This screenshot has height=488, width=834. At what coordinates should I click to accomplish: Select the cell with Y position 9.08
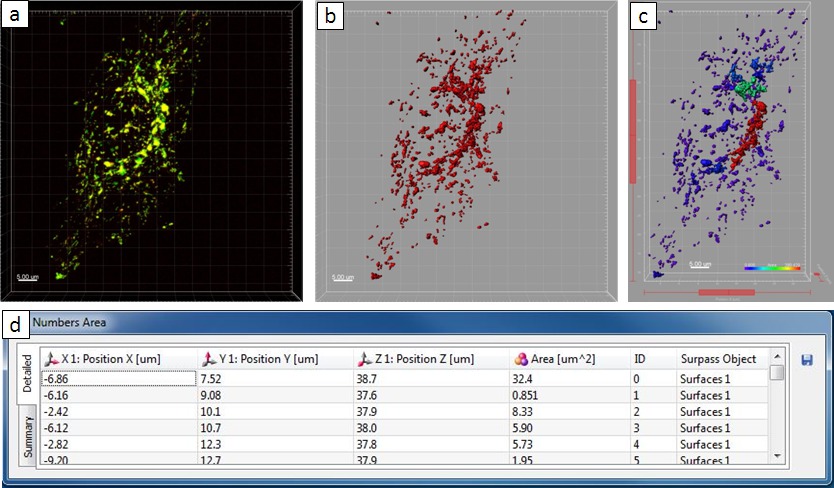[x=276, y=395]
